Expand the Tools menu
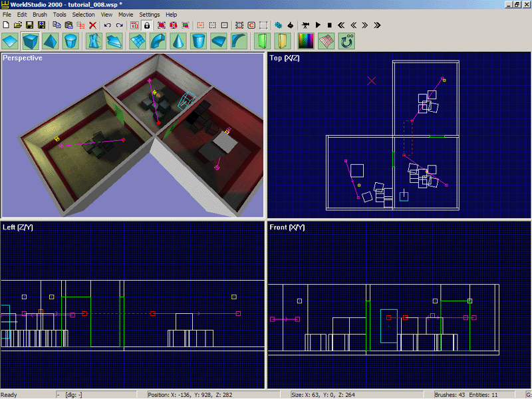The width and height of the screenshot is (532, 399). pos(59,15)
